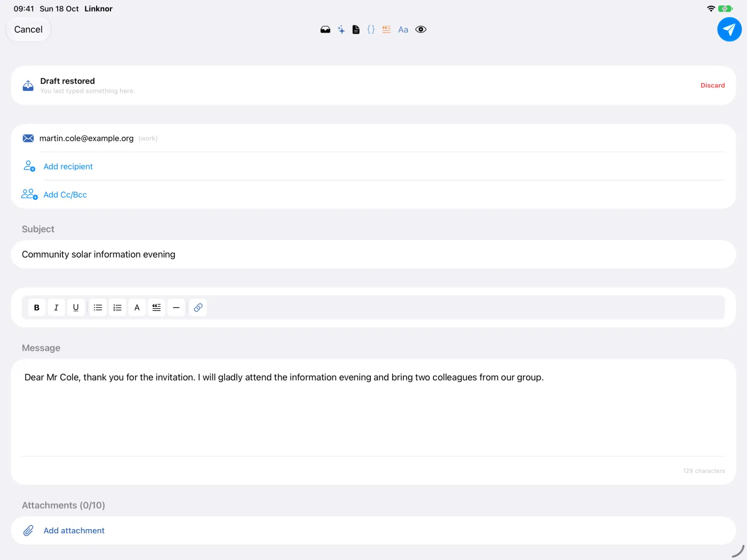Toggle underline formatting
The width and height of the screenshot is (747, 560).
pyautogui.click(x=76, y=308)
